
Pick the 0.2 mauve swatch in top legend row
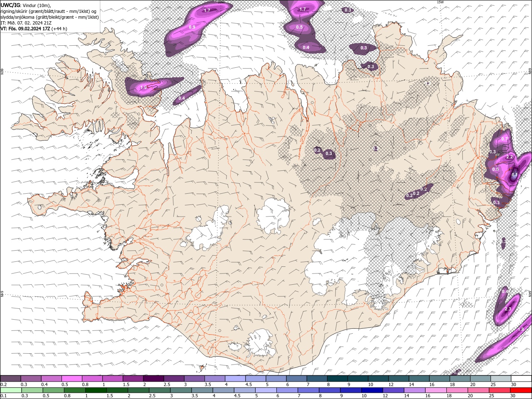click(x=10, y=378)
